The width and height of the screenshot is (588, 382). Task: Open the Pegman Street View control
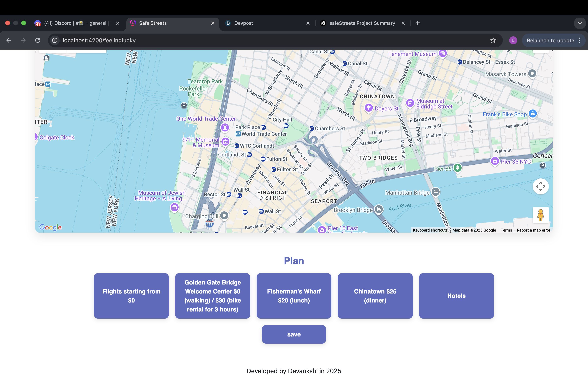point(540,215)
